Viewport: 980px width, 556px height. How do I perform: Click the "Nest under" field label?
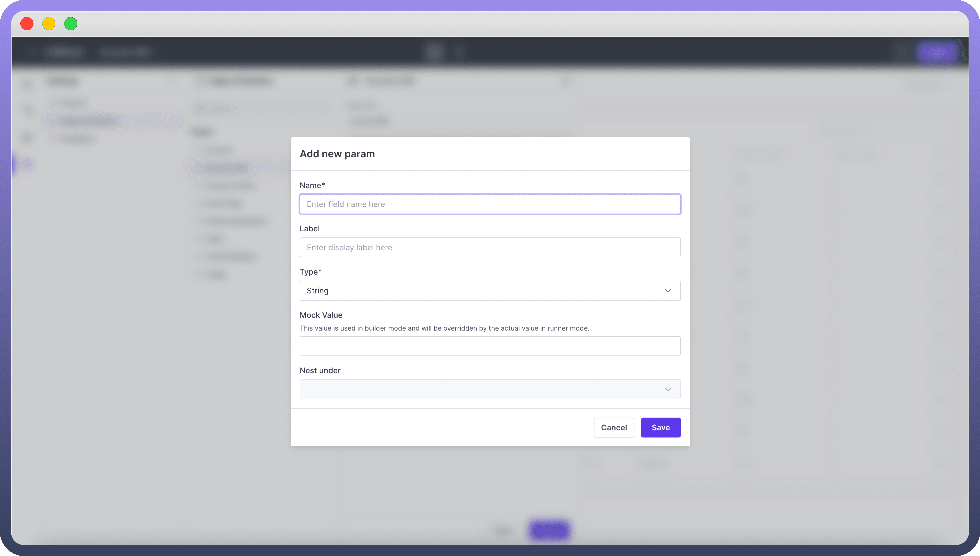320,370
